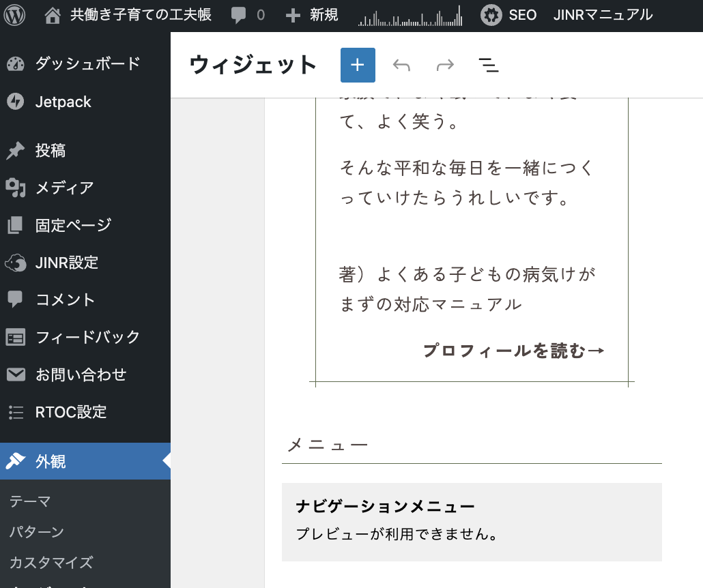Open the list view outline
The height and width of the screenshot is (588, 703).
[489, 65]
